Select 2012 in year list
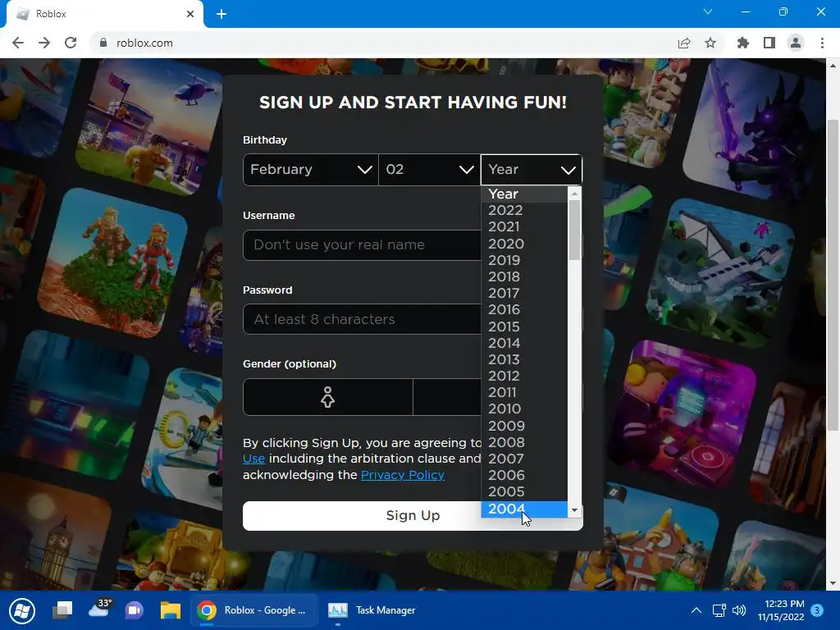Viewport: 840px width, 630px height. tap(524, 376)
